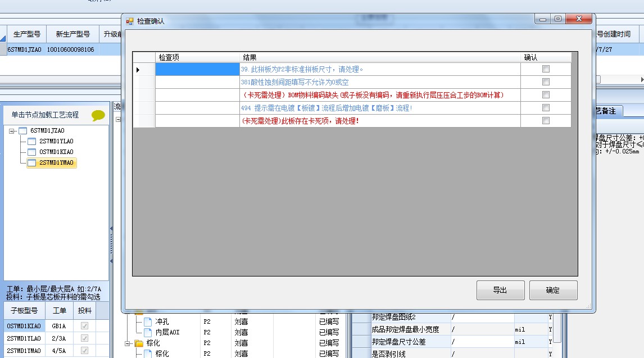This screenshot has width=644, height=358.
Task: Click cell GB1A in work order table
Action: pyautogui.click(x=59, y=326)
